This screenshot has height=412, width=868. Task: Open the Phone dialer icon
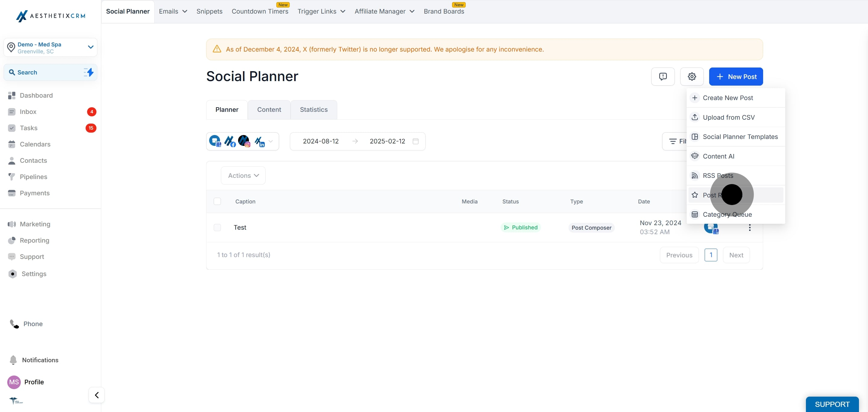[14, 324]
